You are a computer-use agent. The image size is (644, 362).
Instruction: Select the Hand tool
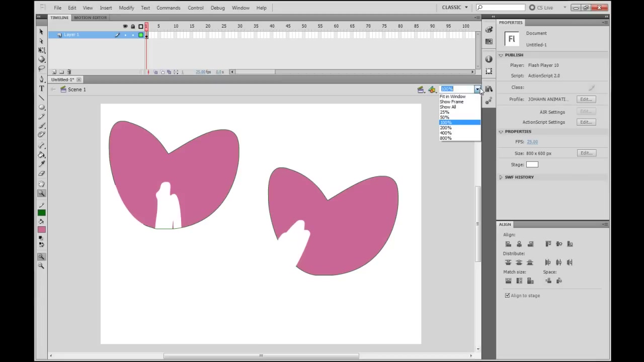[x=41, y=184]
